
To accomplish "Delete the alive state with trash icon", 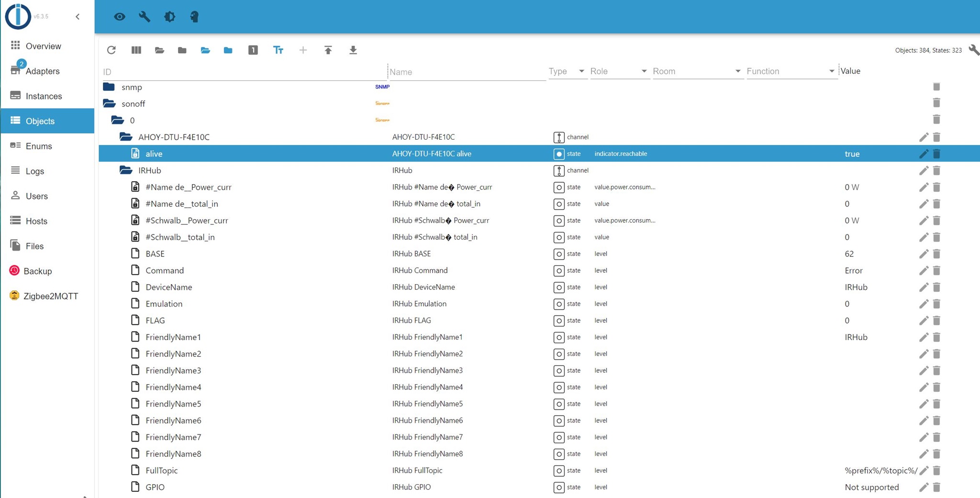I will pos(936,154).
